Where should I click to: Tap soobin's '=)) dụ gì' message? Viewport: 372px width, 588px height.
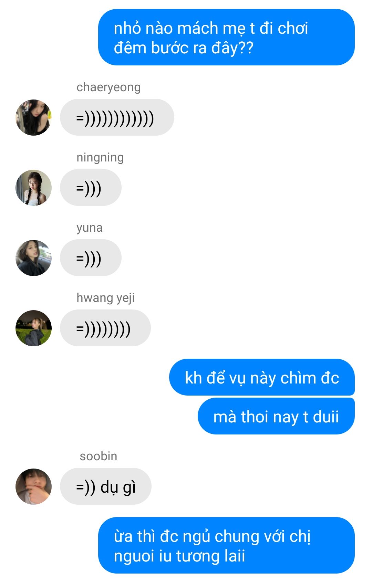coord(106,486)
